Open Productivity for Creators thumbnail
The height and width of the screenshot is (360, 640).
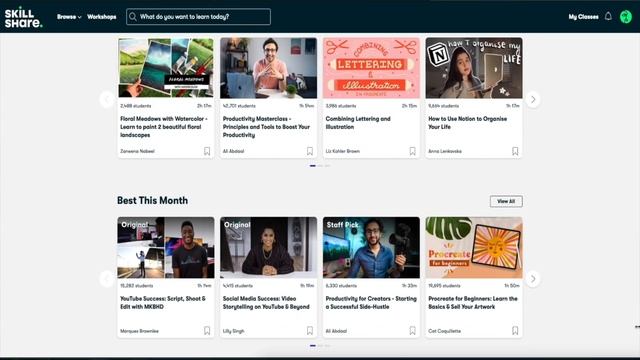[371, 247]
